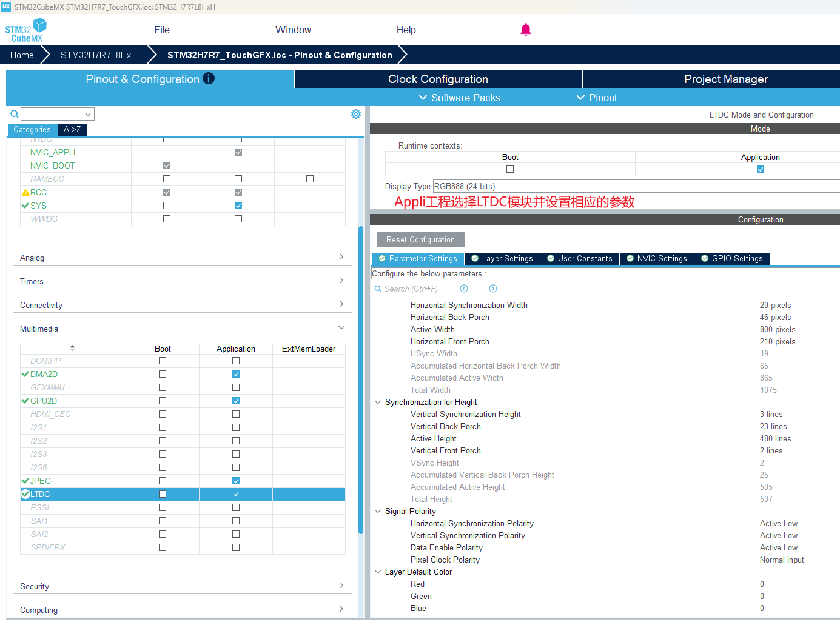Click the Reset Configuration button
Image resolution: width=840 pixels, height=625 pixels.
[420, 239]
